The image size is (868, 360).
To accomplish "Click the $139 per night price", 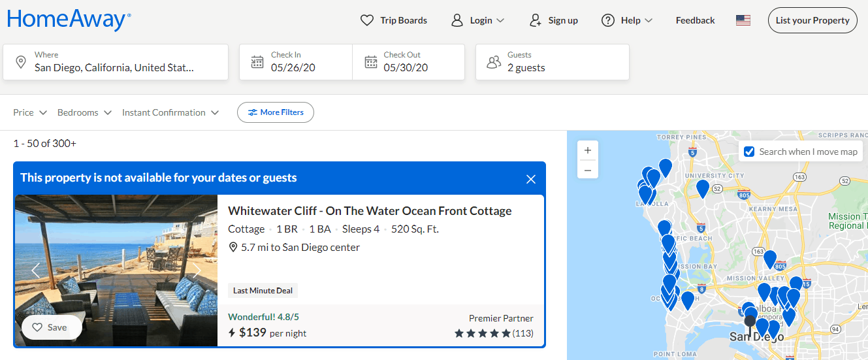I will (x=272, y=333).
